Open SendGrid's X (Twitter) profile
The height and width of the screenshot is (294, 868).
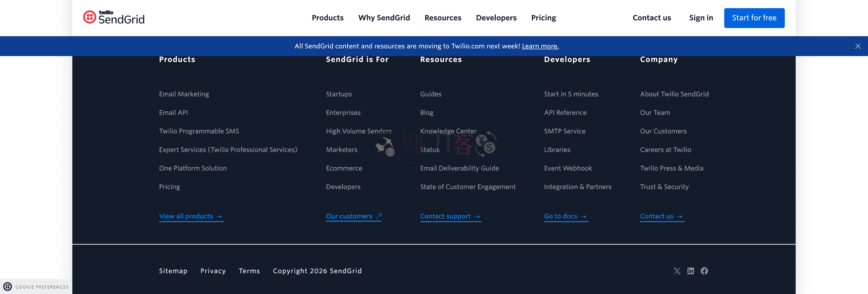[677, 271]
